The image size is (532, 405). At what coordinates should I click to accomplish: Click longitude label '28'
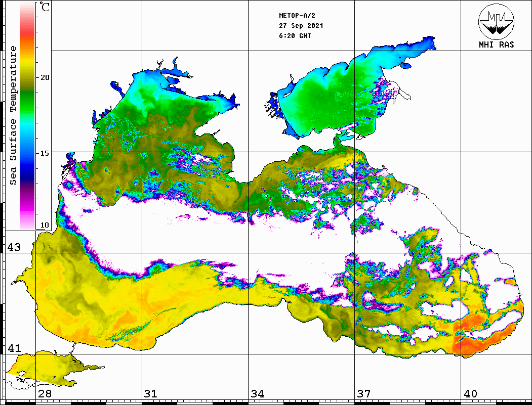(45, 393)
